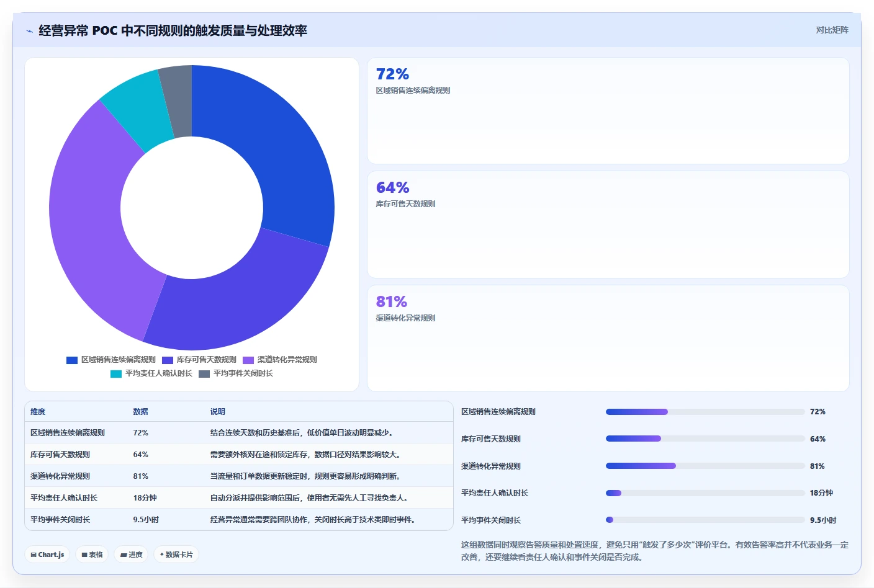Click the 说明 column header
This screenshot has width=874, height=588.
click(x=217, y=412)
